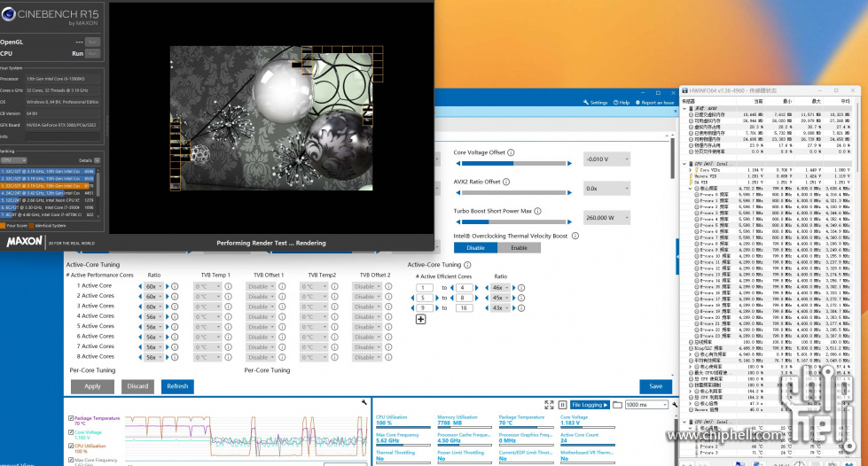Click Cinebench OpenGL Run button
Screen dimensions: 868x466
pos(92,42)
